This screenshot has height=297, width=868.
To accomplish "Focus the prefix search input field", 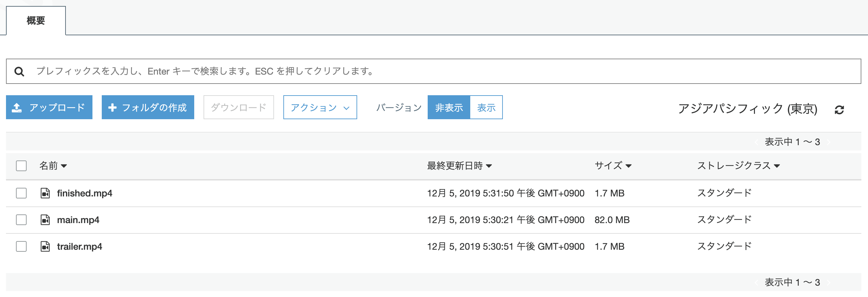I will tap(433, 71).
